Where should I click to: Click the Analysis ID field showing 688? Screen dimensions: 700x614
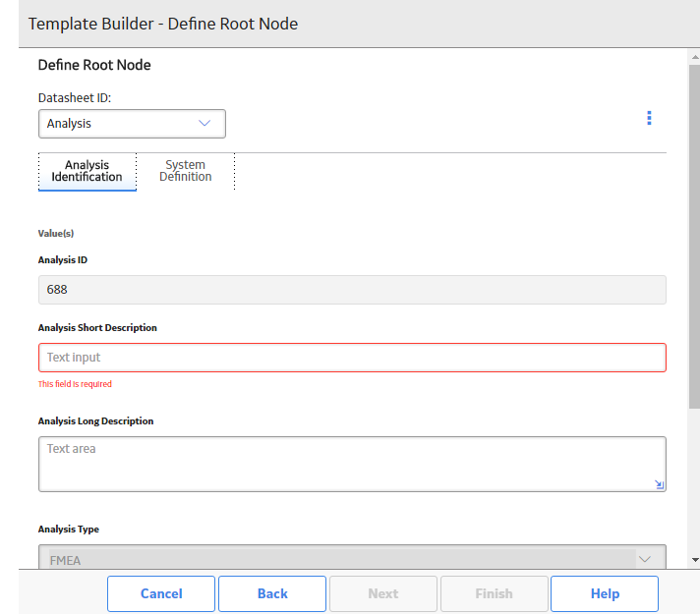click(x=352, y=290)
